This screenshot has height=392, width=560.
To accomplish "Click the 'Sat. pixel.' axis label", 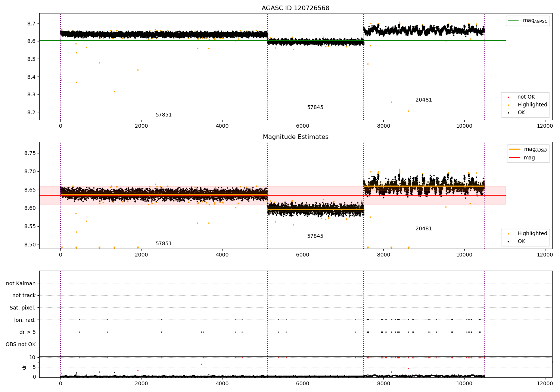I will point(23,308).
